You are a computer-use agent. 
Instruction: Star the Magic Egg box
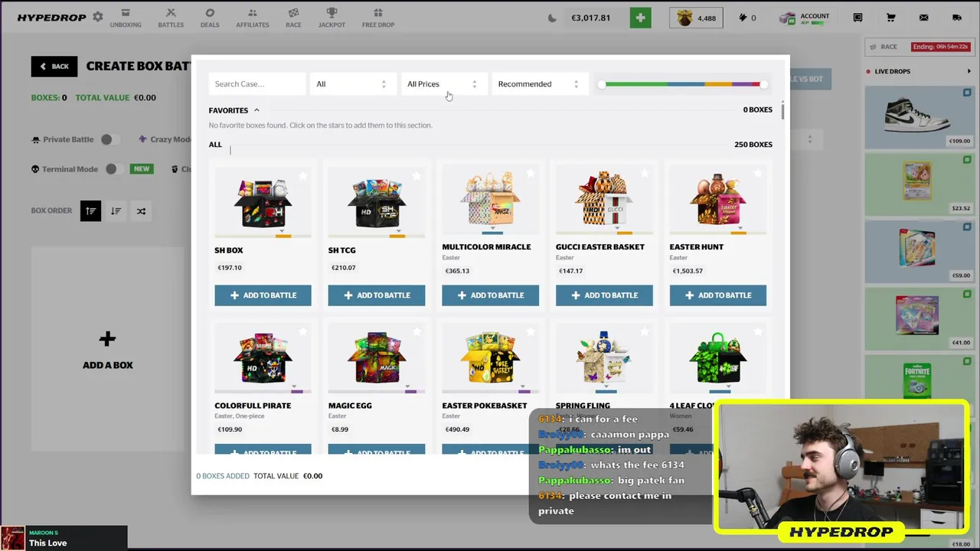coord(416,332)
